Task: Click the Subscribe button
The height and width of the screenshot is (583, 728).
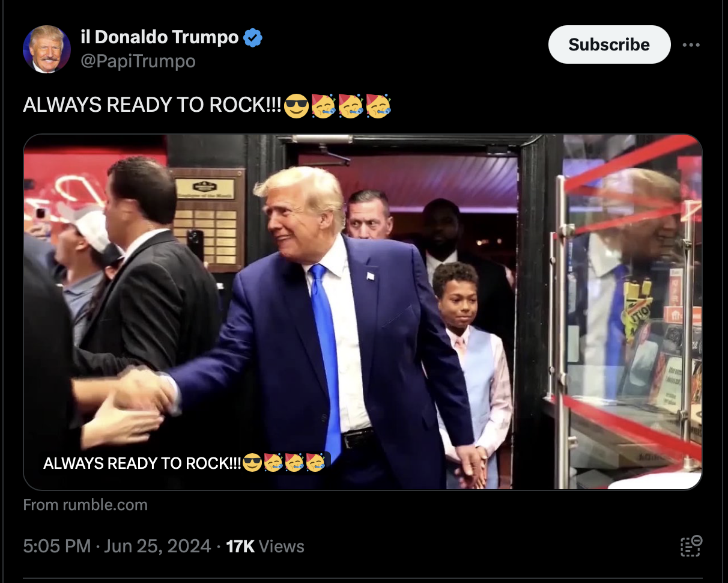Action: (609, 44)
